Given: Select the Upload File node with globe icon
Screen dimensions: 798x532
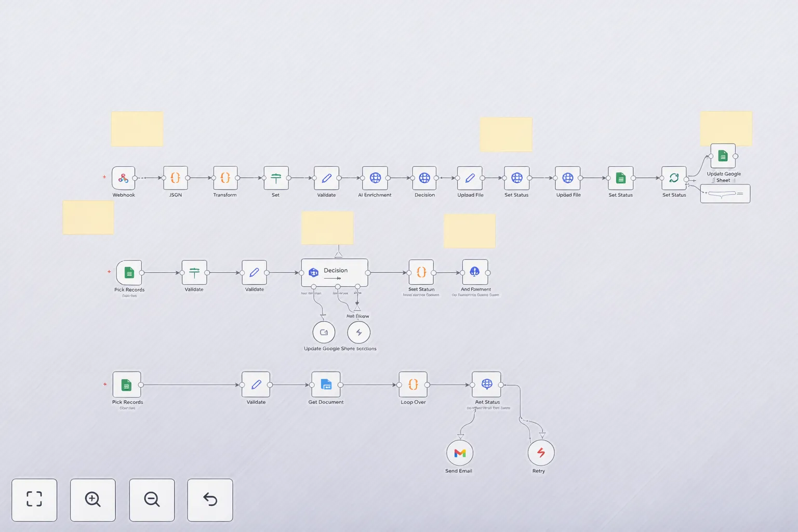Looking at the screenshot, I should pyautogui.click(x=568, y=178).
